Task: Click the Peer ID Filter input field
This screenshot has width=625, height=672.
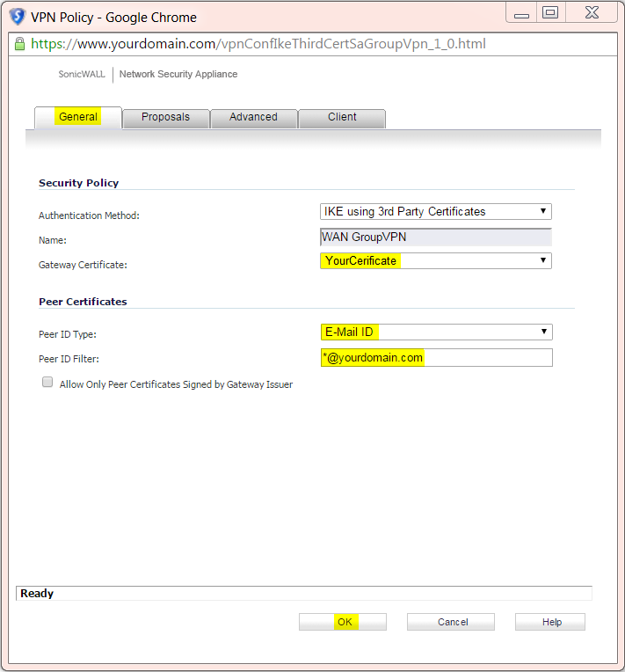Action: click(x=437, y=357)
